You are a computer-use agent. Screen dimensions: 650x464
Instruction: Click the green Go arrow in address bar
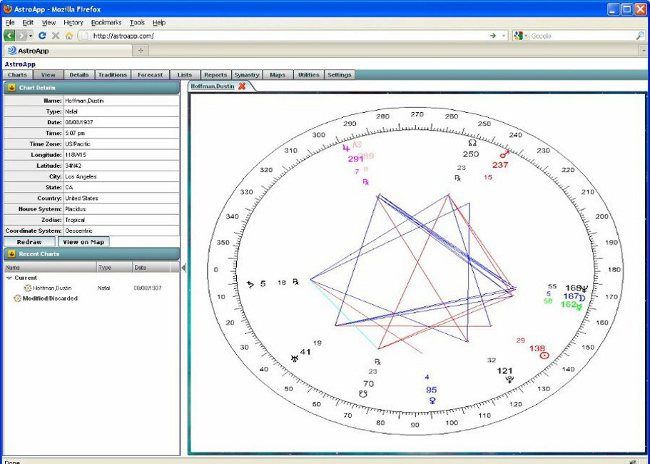pyautogui.click(x=492, y=35)
